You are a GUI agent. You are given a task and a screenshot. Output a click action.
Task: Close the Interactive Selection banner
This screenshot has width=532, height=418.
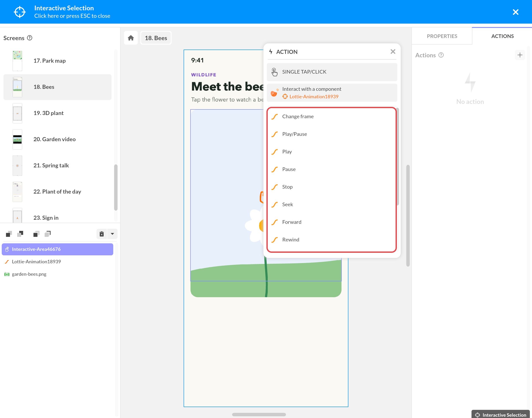coord(516,12)
